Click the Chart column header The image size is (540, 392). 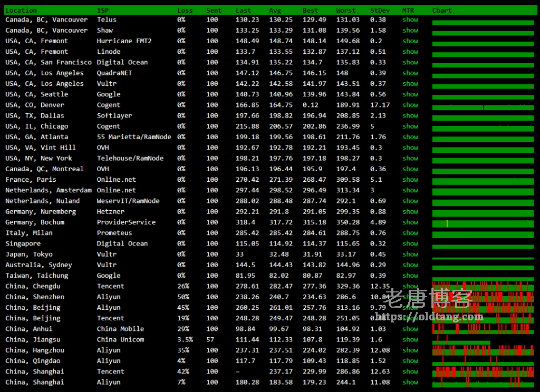(x=442, y=11)
